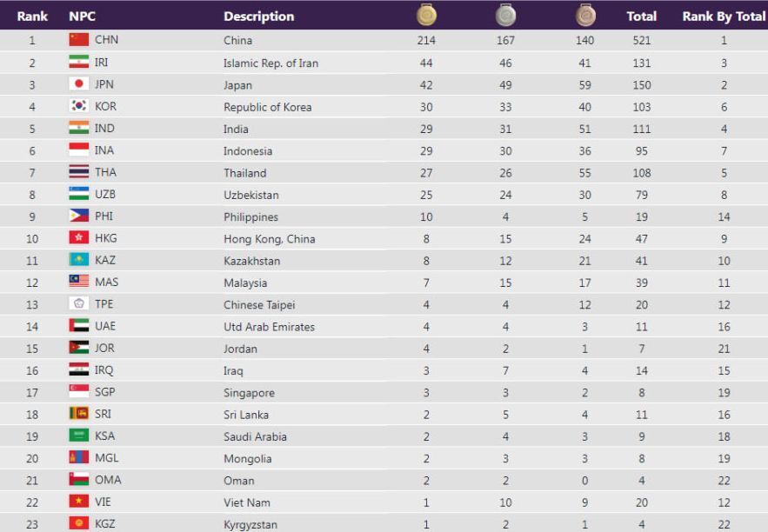Select the THA country code
Image resolution: width=768 pixels, height=532 pixels.
104,172
